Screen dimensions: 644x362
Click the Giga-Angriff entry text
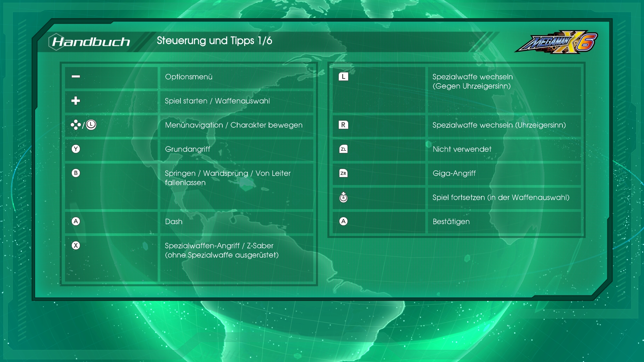click(454, 173)
